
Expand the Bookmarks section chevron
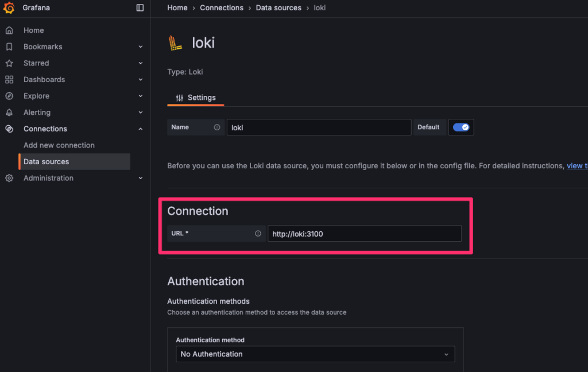[x=141, y=47]
